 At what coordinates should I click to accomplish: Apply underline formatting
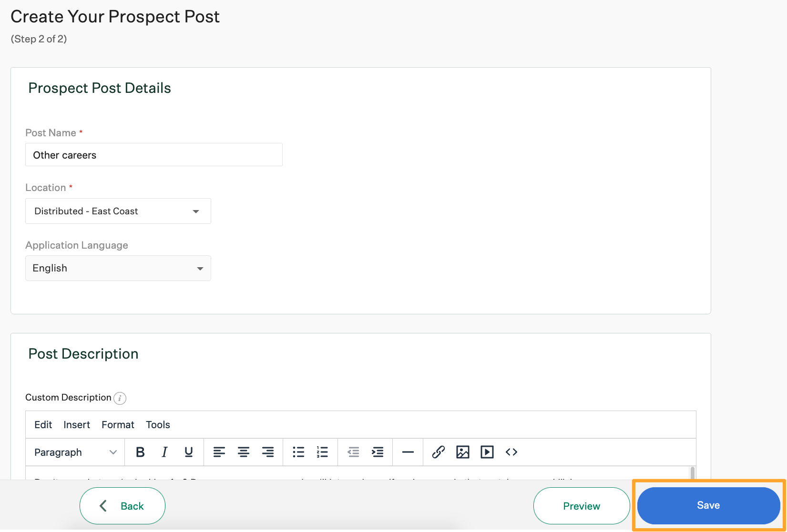pos(188,452)
